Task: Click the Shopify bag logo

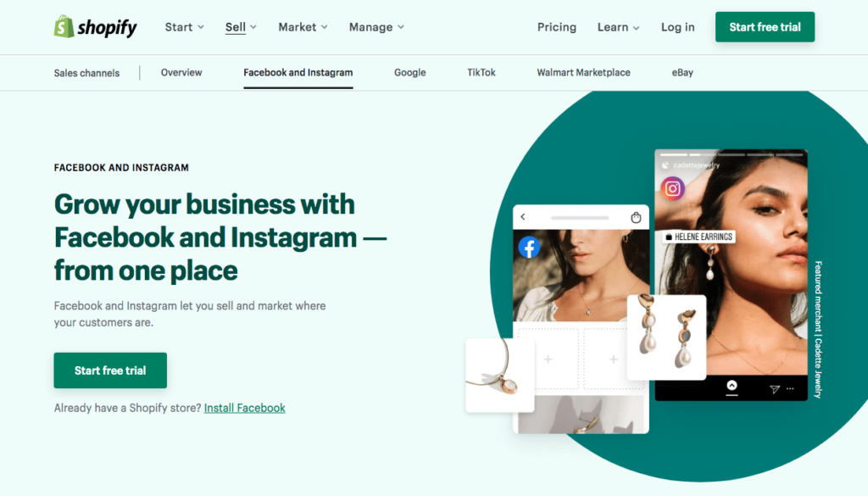Action: click(x=64, y=26)
